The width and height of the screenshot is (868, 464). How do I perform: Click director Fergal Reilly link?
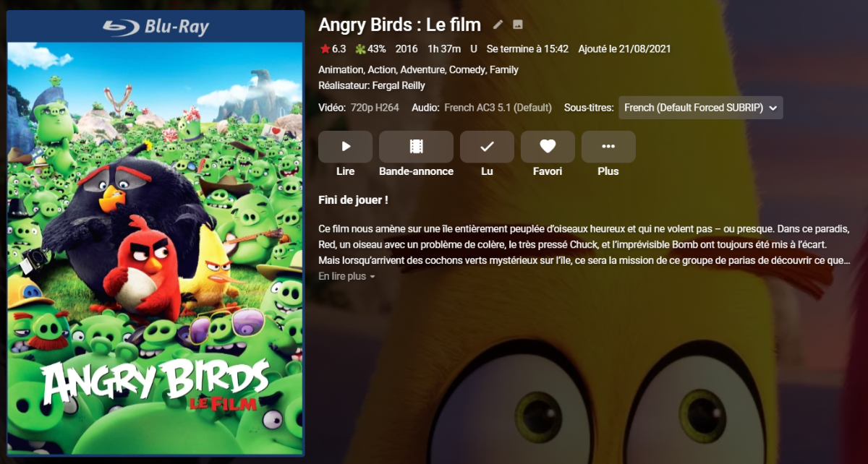click(x=399, y=85)
